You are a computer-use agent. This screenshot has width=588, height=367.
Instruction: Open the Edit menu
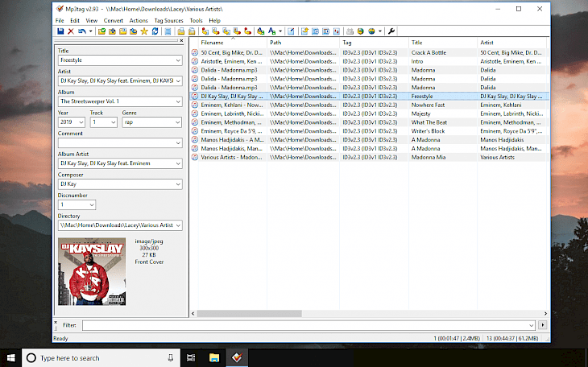click(x=75, y=21)
